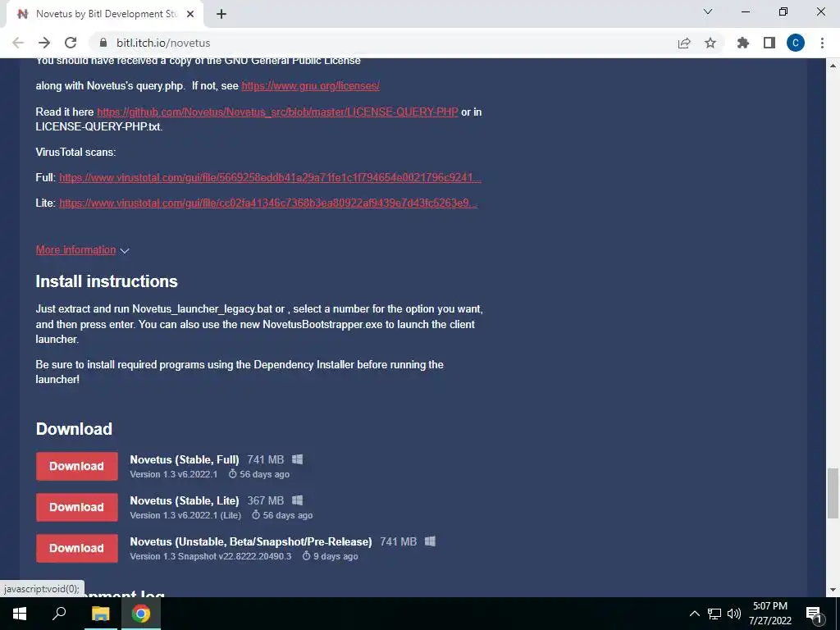Open the Chrome three-dot menu
The height and width of the screenshot is (630, 840).
coord(822,43)
